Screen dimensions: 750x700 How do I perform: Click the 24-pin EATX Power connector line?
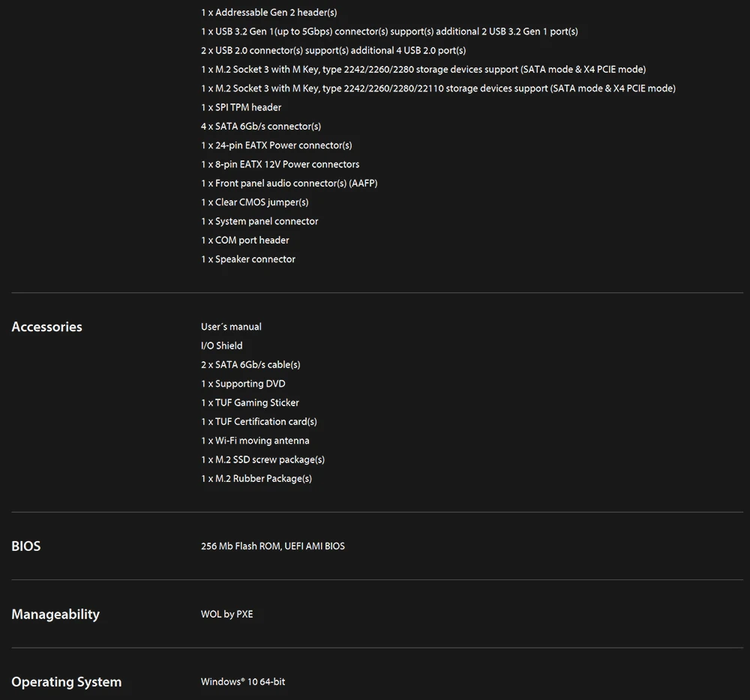click(276, 145)
